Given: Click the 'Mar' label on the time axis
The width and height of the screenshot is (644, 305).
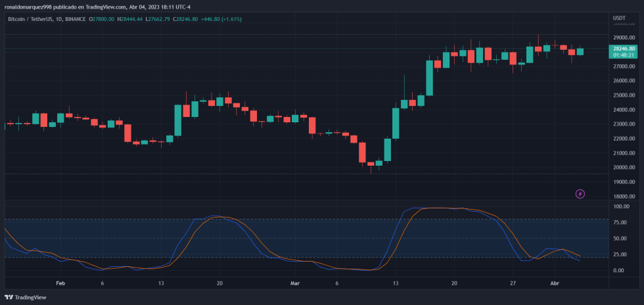Looking at the screenshot, I should tap(295, 283).
